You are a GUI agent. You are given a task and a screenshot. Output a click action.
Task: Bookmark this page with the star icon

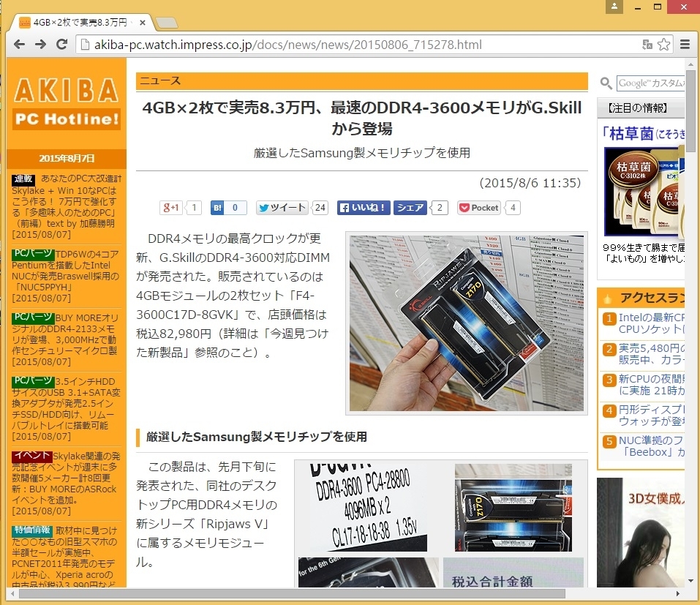tap(664, 44)
